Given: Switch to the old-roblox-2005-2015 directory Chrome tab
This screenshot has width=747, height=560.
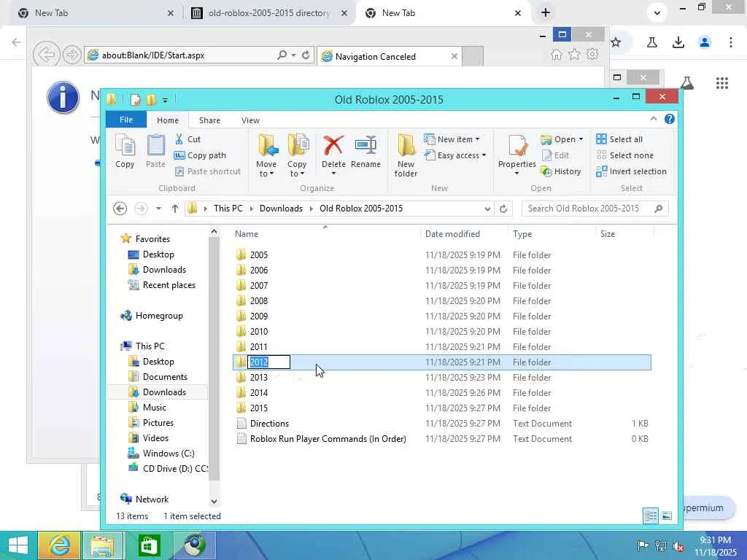Looking at the screenshot, I should pos(269,13).
